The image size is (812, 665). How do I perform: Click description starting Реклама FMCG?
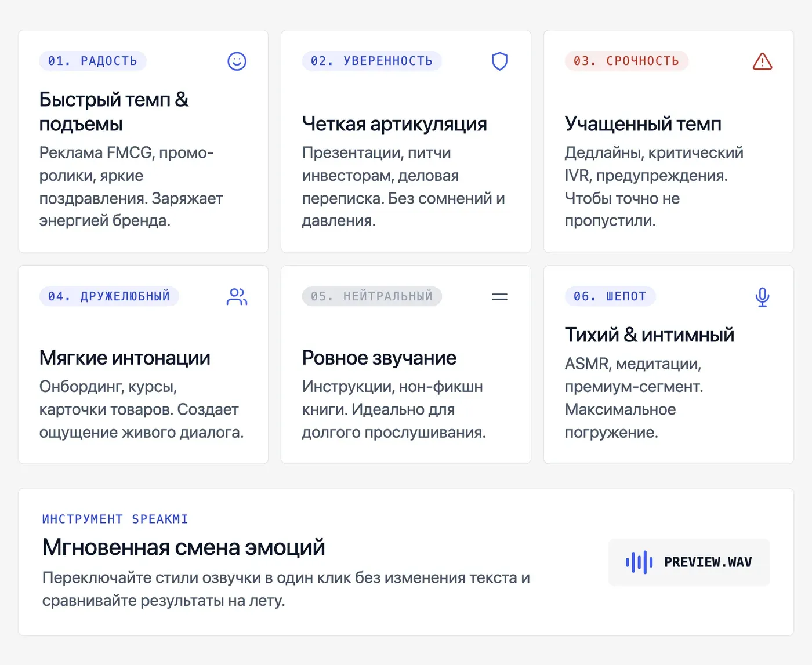coord(131,187)
